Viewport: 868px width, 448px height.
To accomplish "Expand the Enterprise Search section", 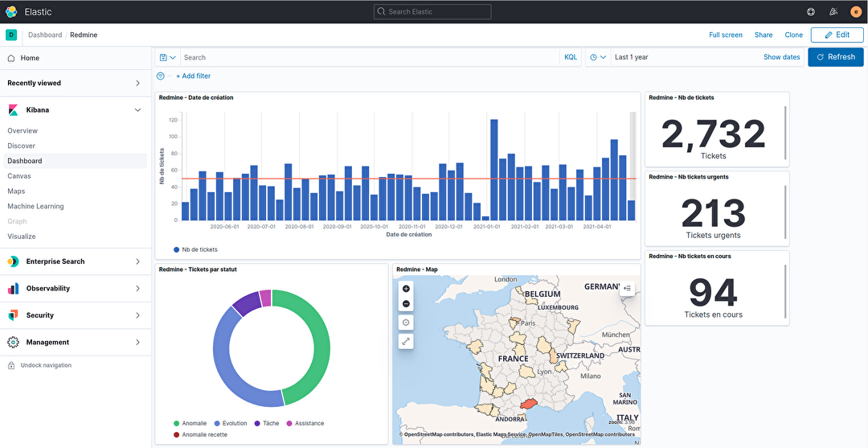I will click(x=138, y=261).
